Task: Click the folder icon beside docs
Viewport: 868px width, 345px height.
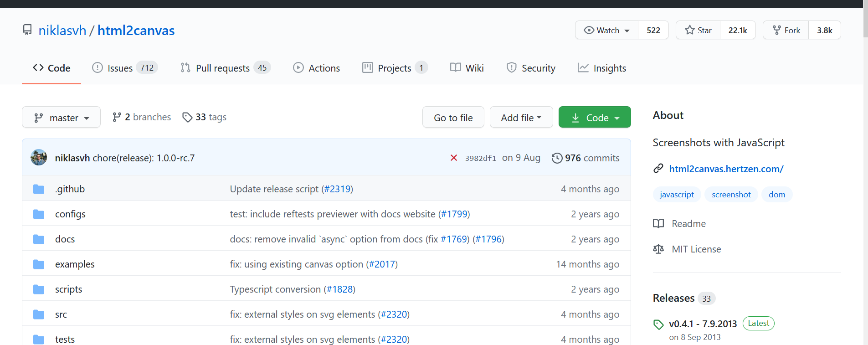Action: pos(39,239)
